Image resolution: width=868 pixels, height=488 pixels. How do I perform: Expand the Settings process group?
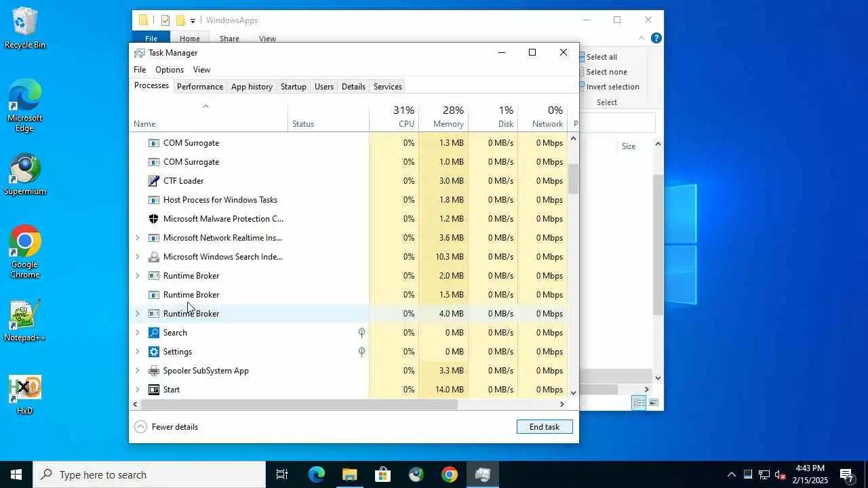click(137, 352)
